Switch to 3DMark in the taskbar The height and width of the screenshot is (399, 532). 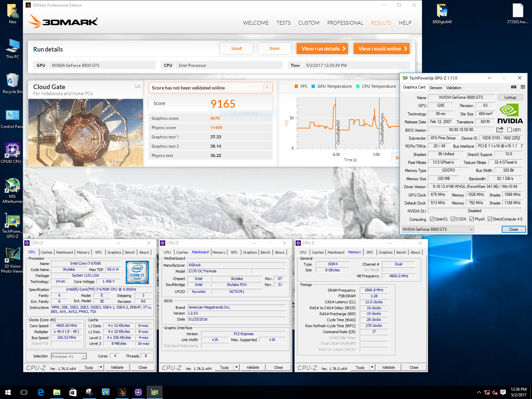pyautogui.click(x=122, y=392)
